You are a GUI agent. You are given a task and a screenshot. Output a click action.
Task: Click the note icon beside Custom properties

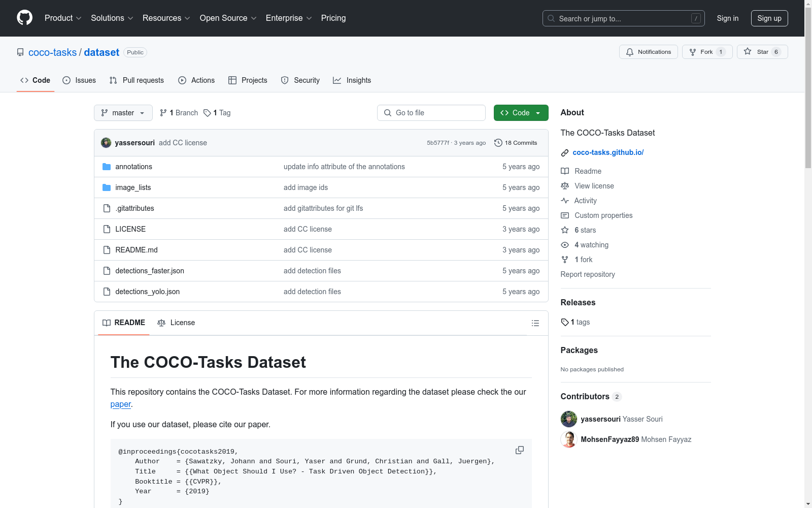[565, 215]
